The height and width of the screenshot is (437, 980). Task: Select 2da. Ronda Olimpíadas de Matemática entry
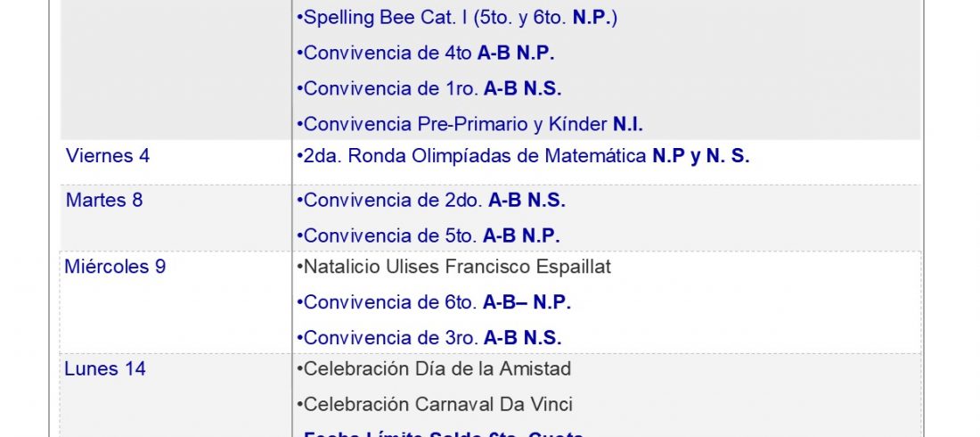pyautogui.click(x=523, y=156)
